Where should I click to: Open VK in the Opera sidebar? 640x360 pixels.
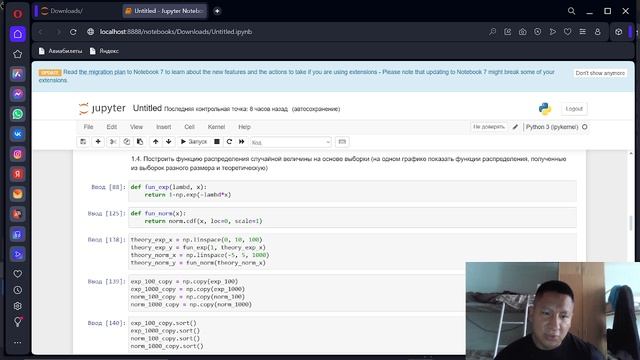click(x=18, y=134)
